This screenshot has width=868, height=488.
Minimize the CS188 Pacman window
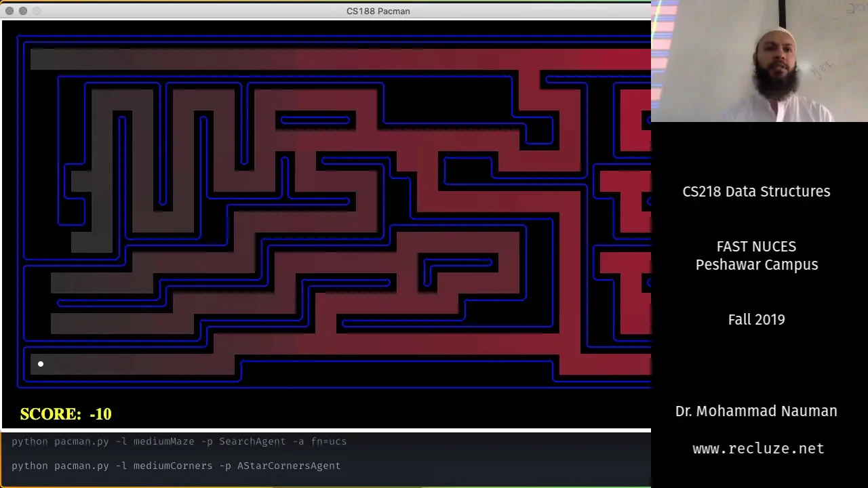pos(23,11)
